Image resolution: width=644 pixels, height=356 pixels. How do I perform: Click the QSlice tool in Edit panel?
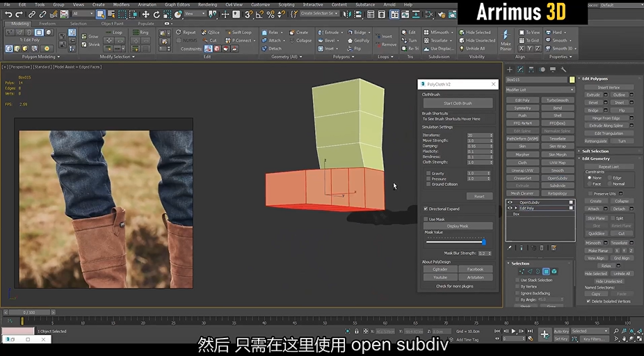click(210, 33)
